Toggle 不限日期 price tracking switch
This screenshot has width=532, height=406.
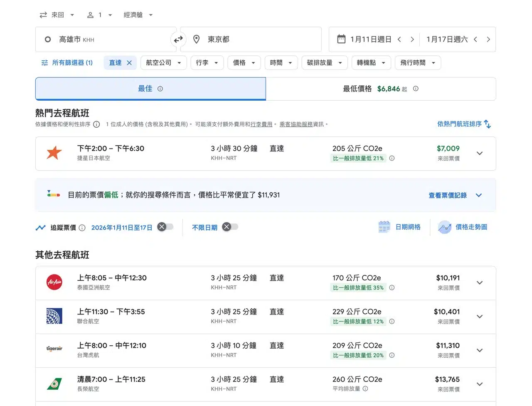coord(230,227)
